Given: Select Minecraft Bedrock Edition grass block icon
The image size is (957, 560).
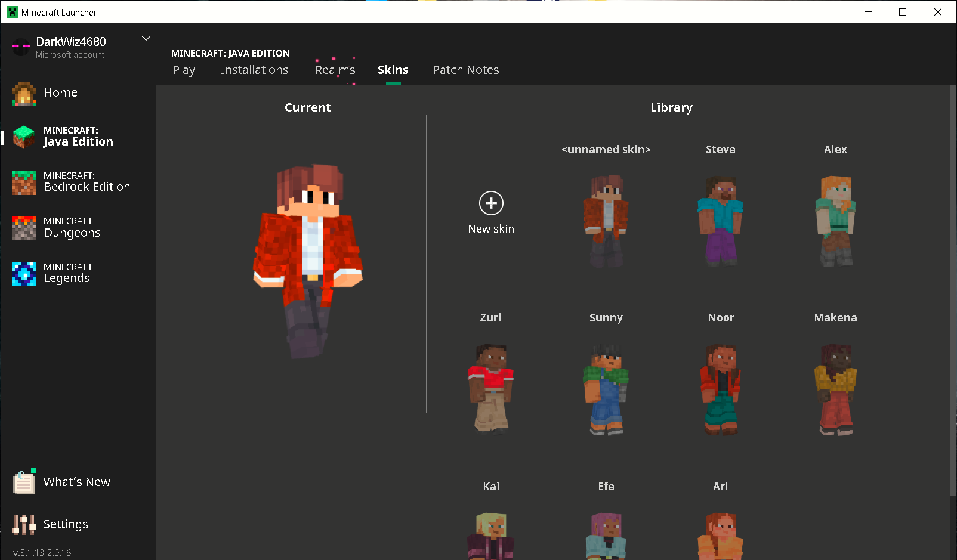Looking at the screenshot, I should (24, 182).
